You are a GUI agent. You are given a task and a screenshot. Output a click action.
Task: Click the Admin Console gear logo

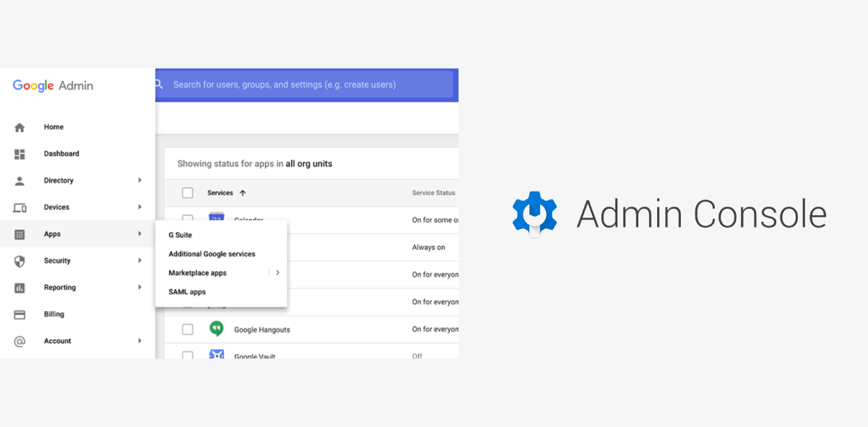(x=534, y=214)
